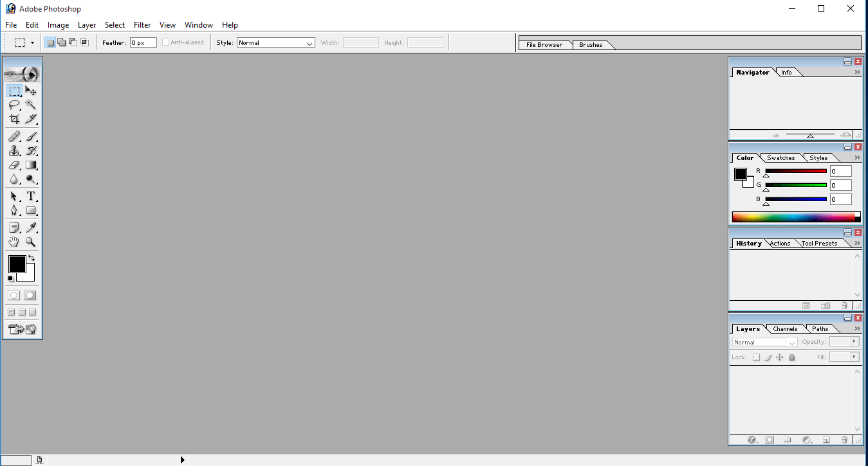Screen dimensions: 868x466
Task: Open the Style dropdown
Action: click(275, 42)
